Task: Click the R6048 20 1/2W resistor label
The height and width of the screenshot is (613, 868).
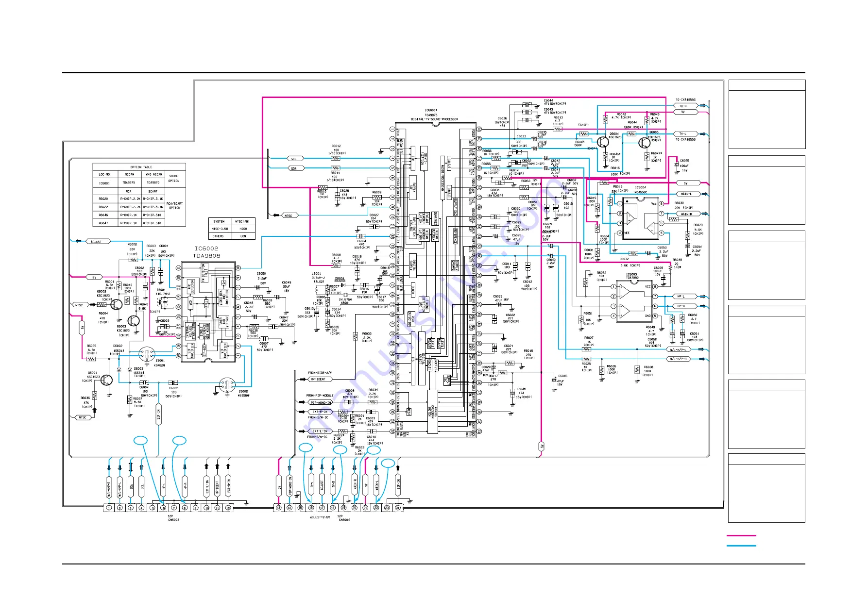Action: click(677, 263)
